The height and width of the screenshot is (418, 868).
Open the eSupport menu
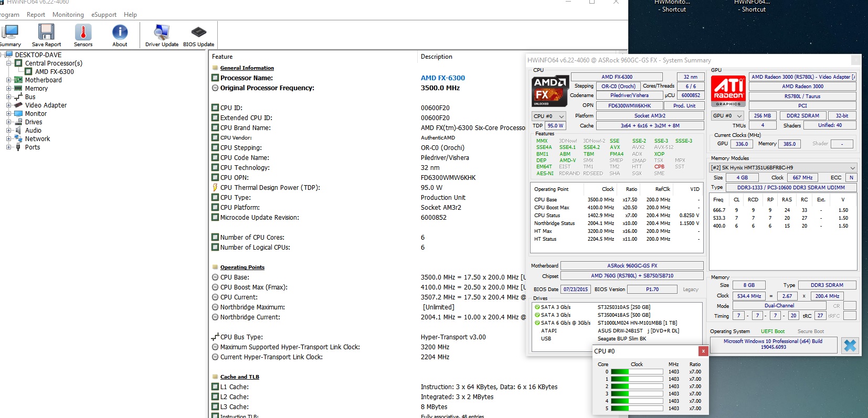click(x=104, y=15)
